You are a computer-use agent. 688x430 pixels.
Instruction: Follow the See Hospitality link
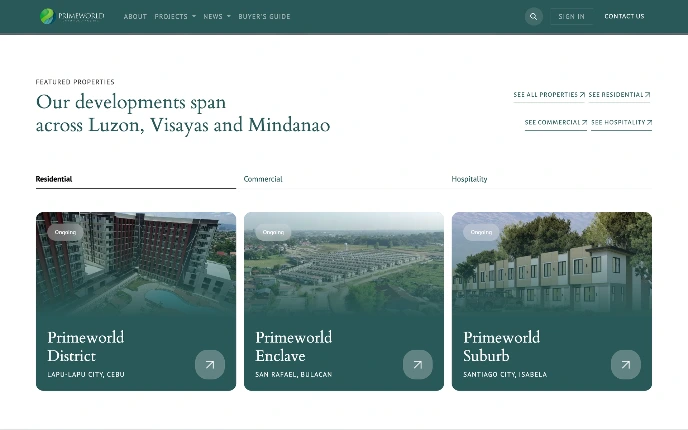621,122
